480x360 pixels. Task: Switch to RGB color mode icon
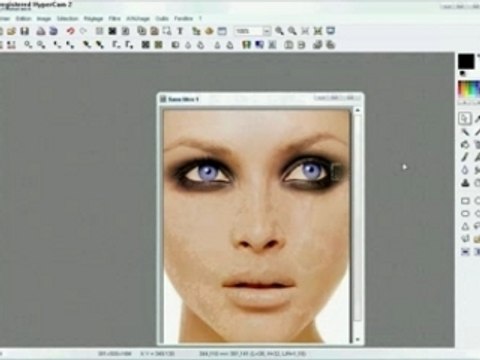click(x=99, y=31)
